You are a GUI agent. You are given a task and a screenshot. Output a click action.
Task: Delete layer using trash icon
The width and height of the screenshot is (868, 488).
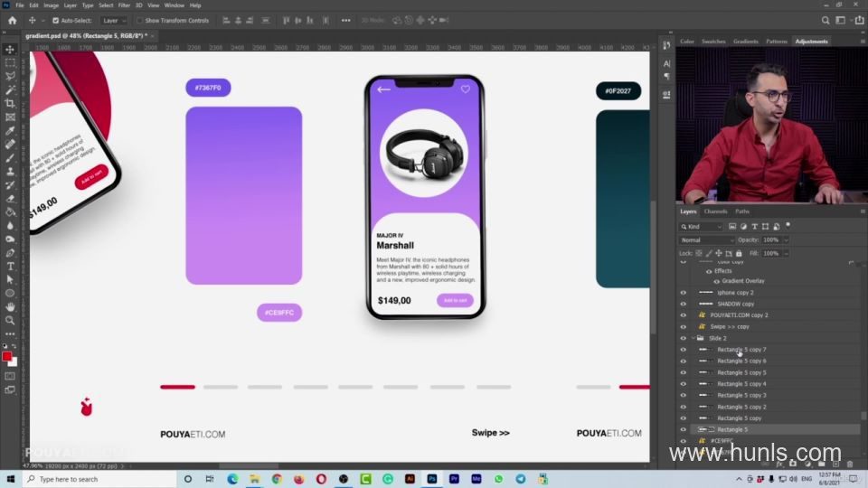850,465
